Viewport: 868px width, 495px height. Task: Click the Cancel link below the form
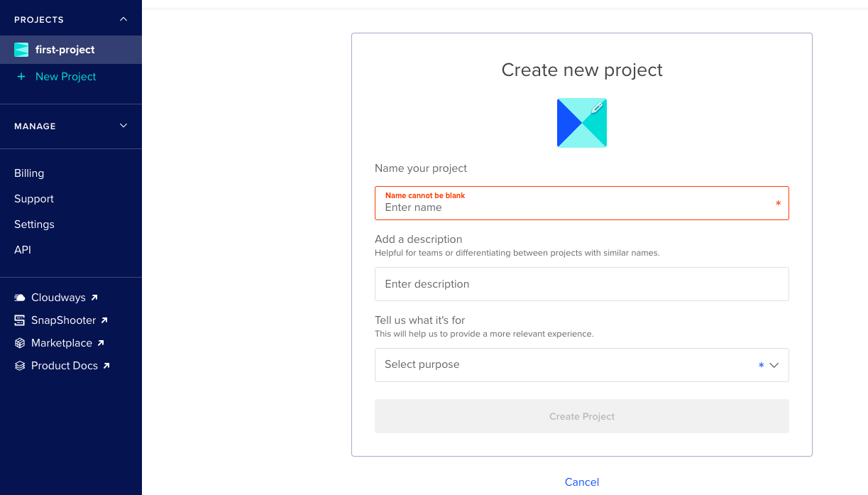pos(582,482)
